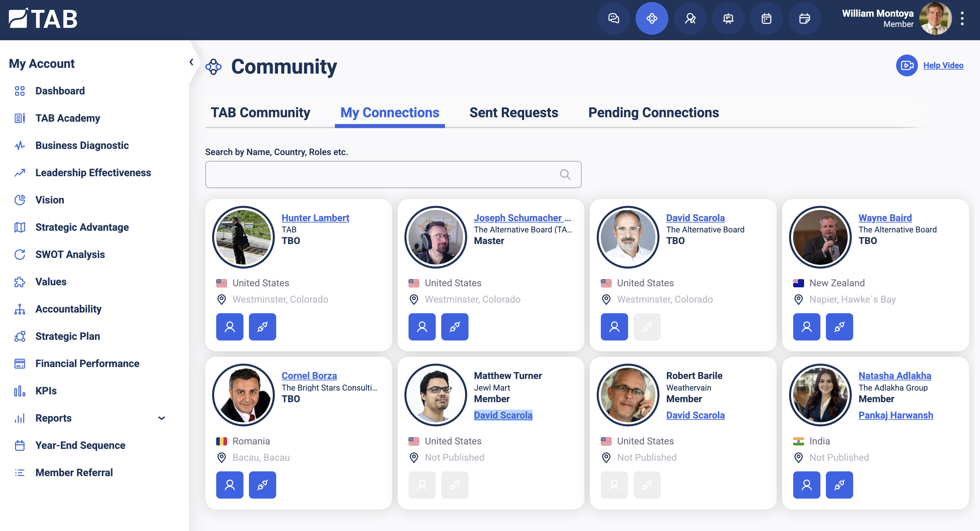This screenshot has width=980, height=531.
Task: View profile button on Natasha Adlakha card
Action: pyautogui.click(x=806, y=485)
